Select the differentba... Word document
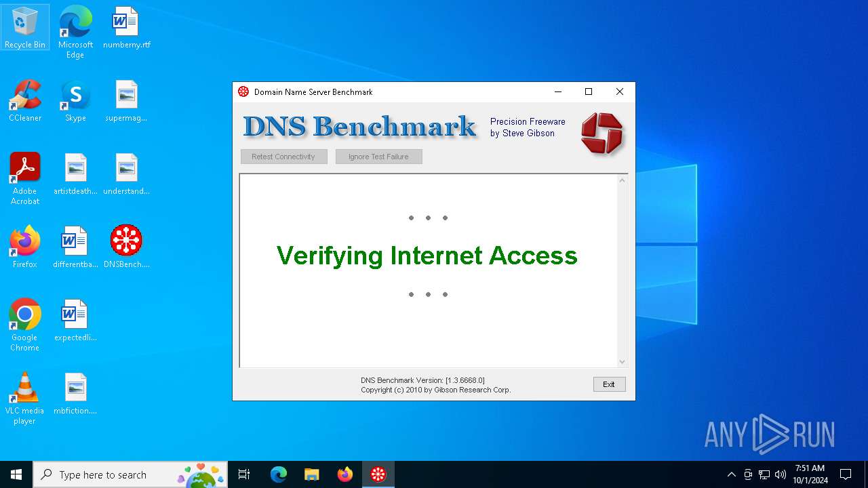The width and height of the screenshot is (868, 488). (75, 247)
